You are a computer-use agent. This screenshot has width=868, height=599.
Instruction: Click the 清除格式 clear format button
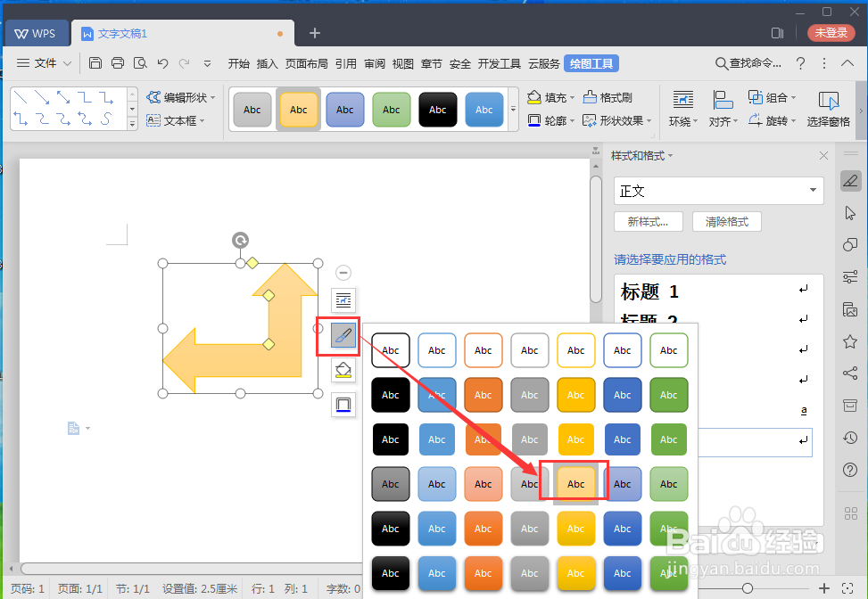[727, 222]
